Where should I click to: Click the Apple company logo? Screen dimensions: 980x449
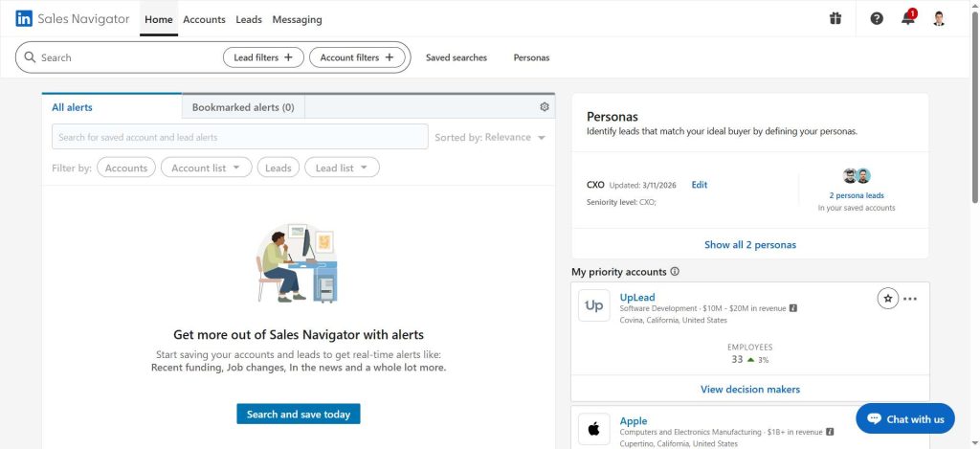click(x=593, y=429)
